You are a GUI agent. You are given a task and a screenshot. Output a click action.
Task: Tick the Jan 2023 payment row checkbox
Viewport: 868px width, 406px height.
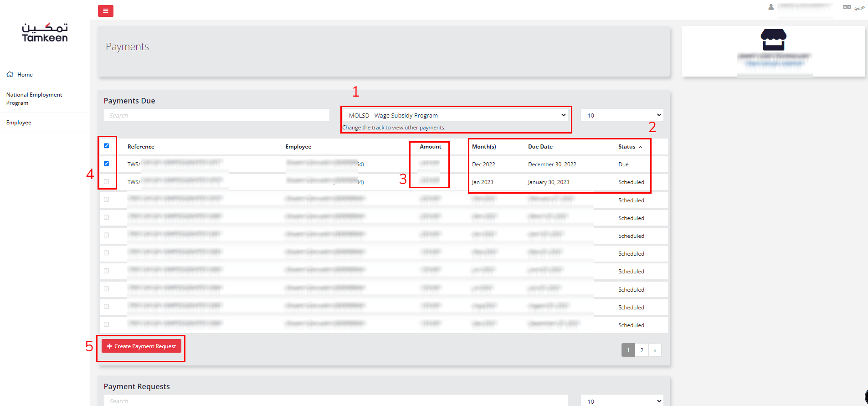pyautogui.click(x=107, y=182)
